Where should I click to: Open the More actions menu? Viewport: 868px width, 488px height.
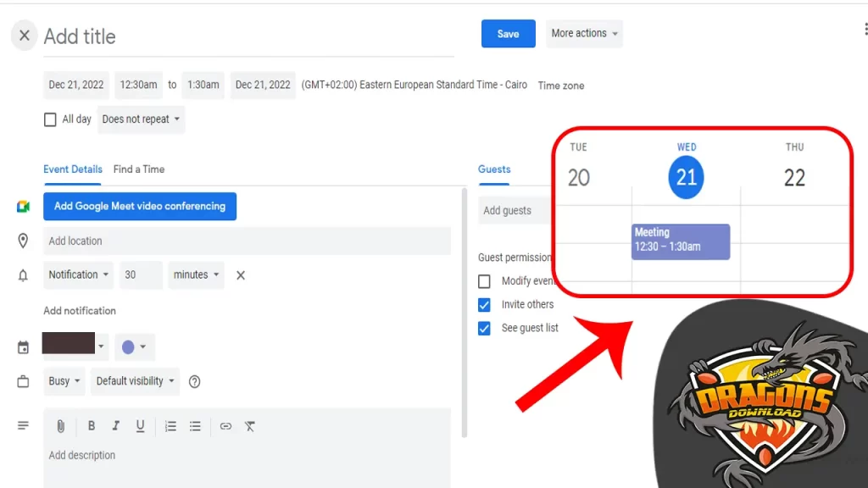(584, 33)
